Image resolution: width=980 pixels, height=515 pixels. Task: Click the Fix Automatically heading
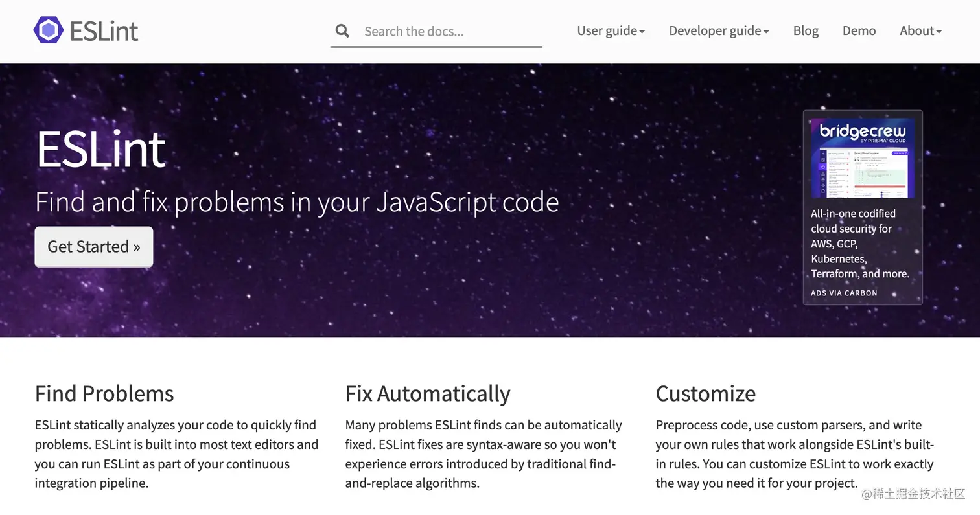[x=427, y=393]
